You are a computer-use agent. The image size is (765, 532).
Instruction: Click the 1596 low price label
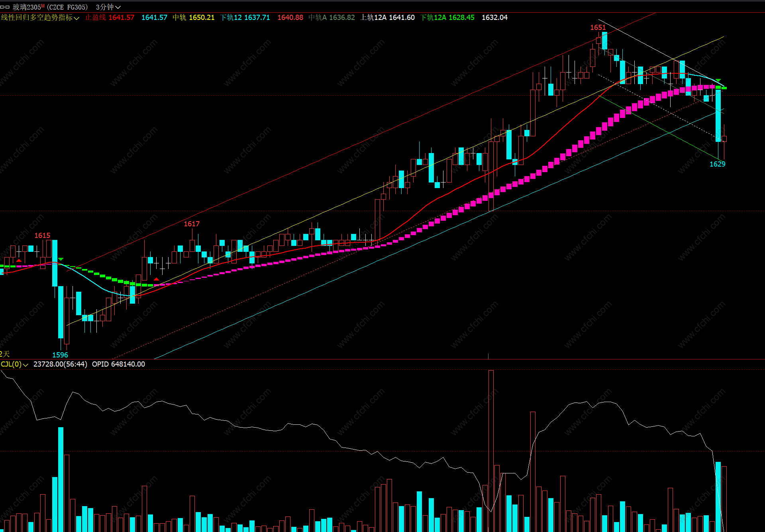(x=60, y=355)
